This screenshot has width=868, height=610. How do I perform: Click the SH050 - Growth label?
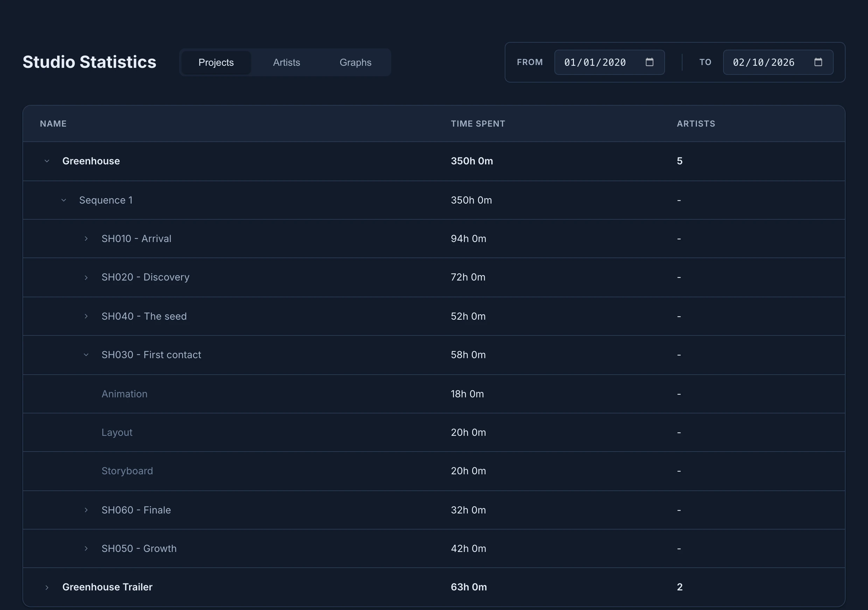(x=139, y=548)
